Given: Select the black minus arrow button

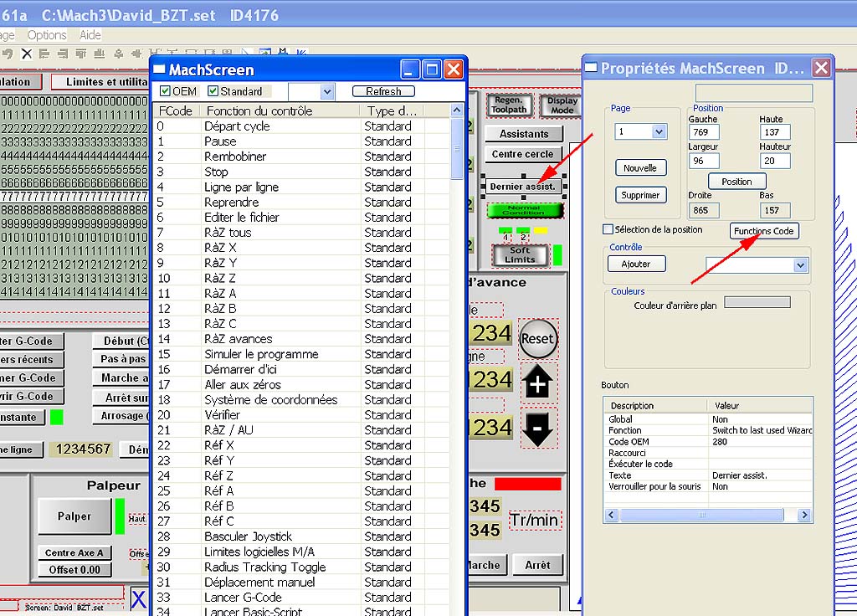Looking at the screenshot, I should [x=538, y=428].
